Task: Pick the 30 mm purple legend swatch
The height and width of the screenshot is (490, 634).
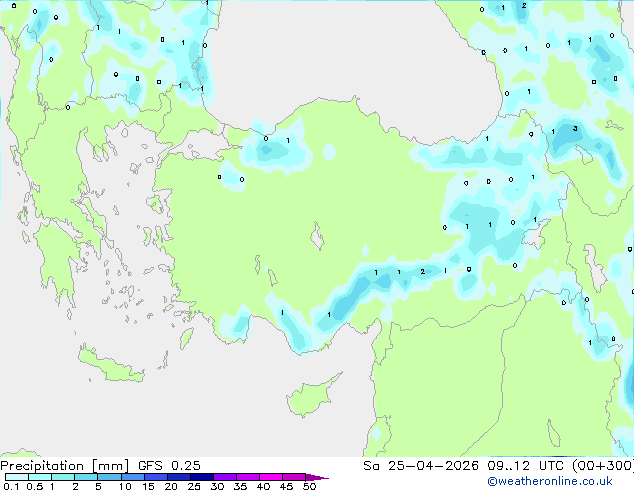Action: [225, 477]
